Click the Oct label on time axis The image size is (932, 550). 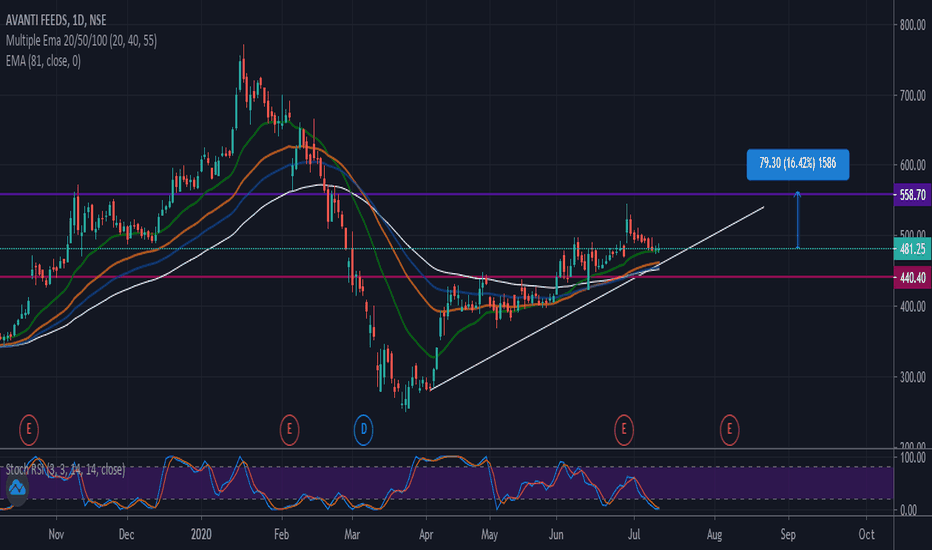(867, 534)
